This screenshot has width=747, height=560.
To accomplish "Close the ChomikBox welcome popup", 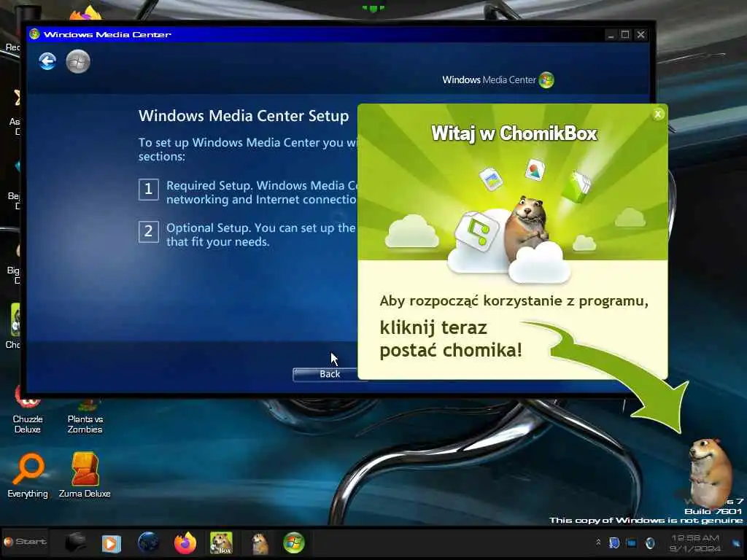I will coord(658,114).
